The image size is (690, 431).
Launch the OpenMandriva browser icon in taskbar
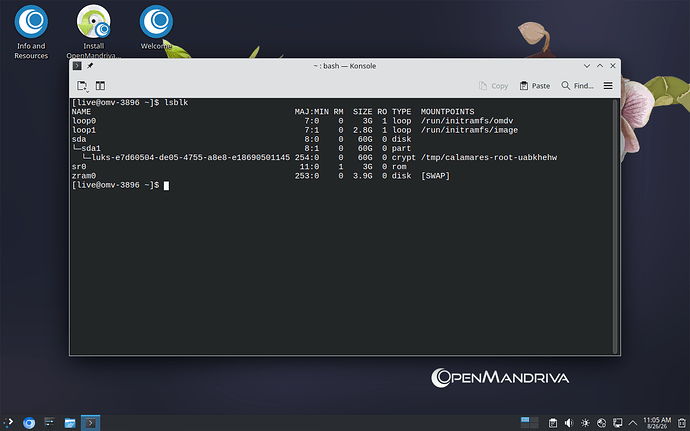[29, 423]
